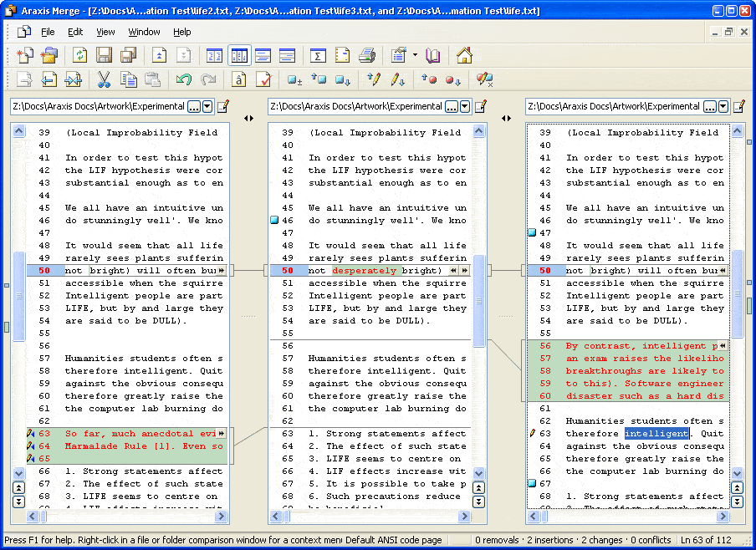Click the Save floppy disk icon
Image resolution: width=756 pixels, height=550 pixels.
(x=105, y=56)
